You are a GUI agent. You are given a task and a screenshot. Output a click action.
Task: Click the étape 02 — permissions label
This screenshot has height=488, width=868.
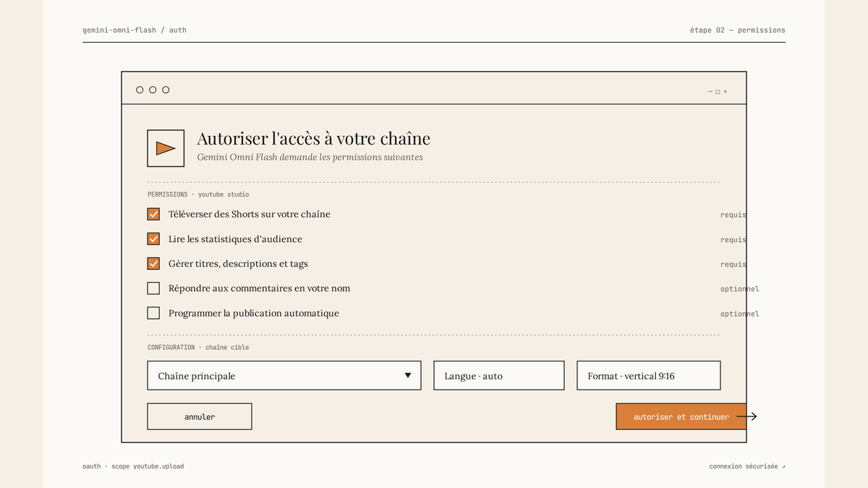tap(738, 30)
